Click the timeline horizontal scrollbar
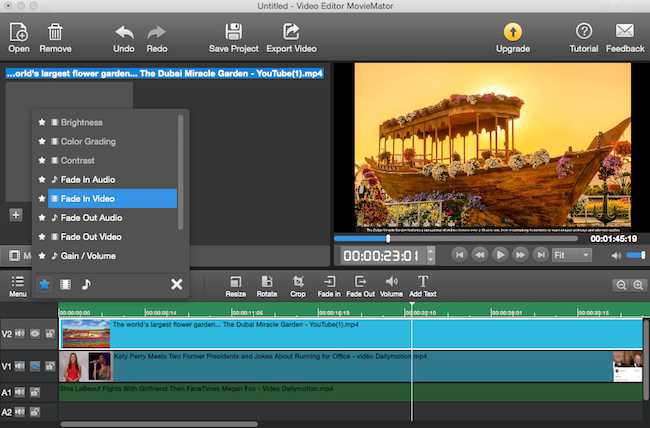The width and height of the screenshot is (650, 428). coord(159,424)
